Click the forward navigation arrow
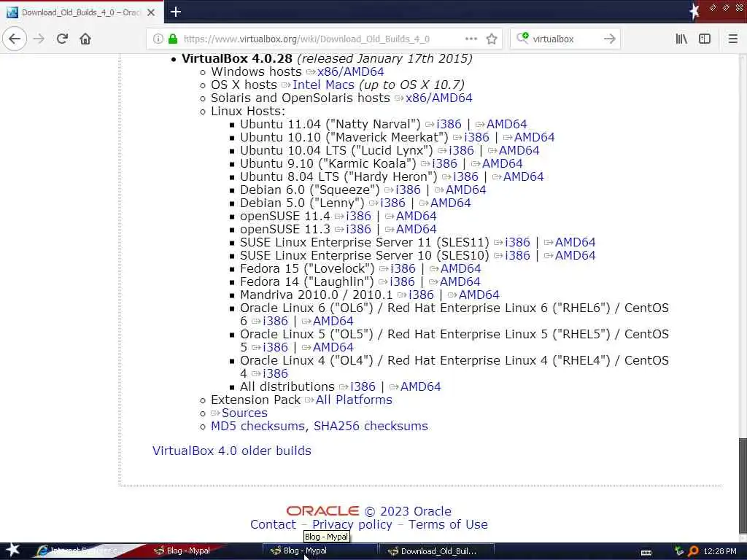This screenshot has height=560, width=747. coord(39,39)
